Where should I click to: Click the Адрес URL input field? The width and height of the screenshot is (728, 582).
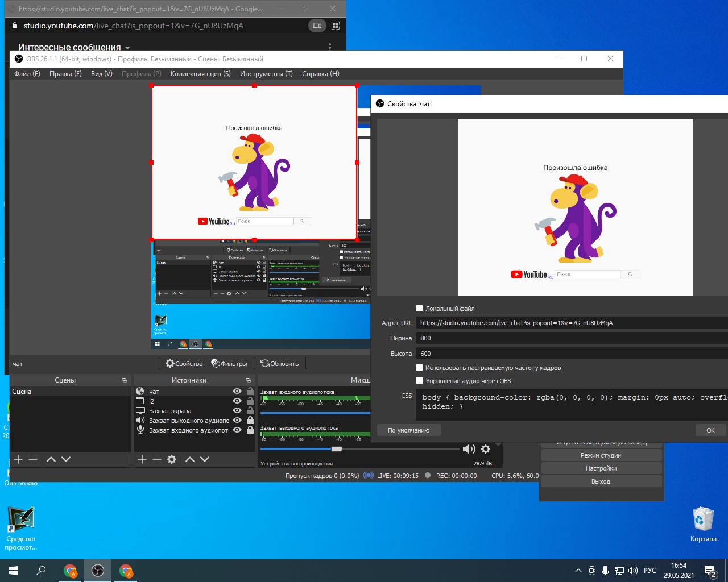[572, 323]
